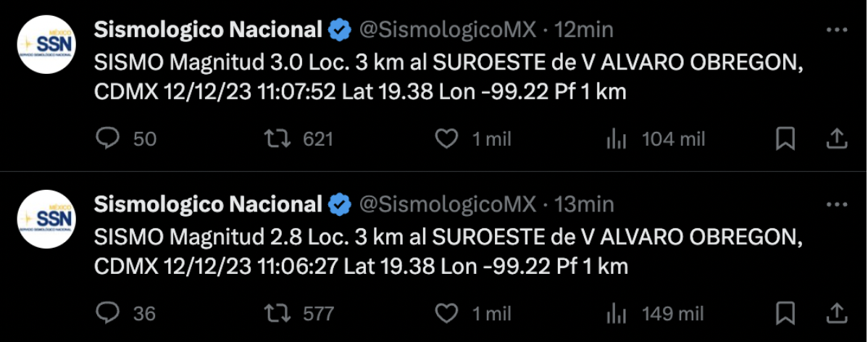The image size is (868, 342).
Task: Bookmark the Magnitud 2.8 earthquake tweet
Action: pos(785,313)
